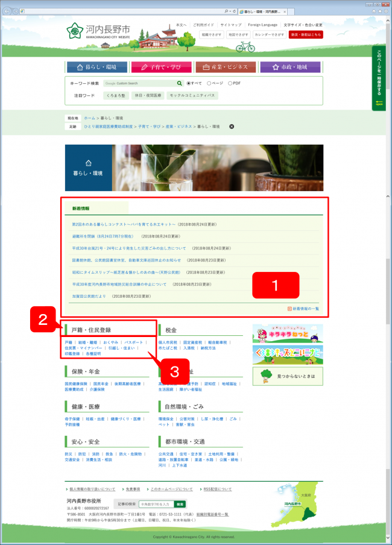Close the 暮らし・環境 browser tab
The image size is (392, 545).
point(285,11)
